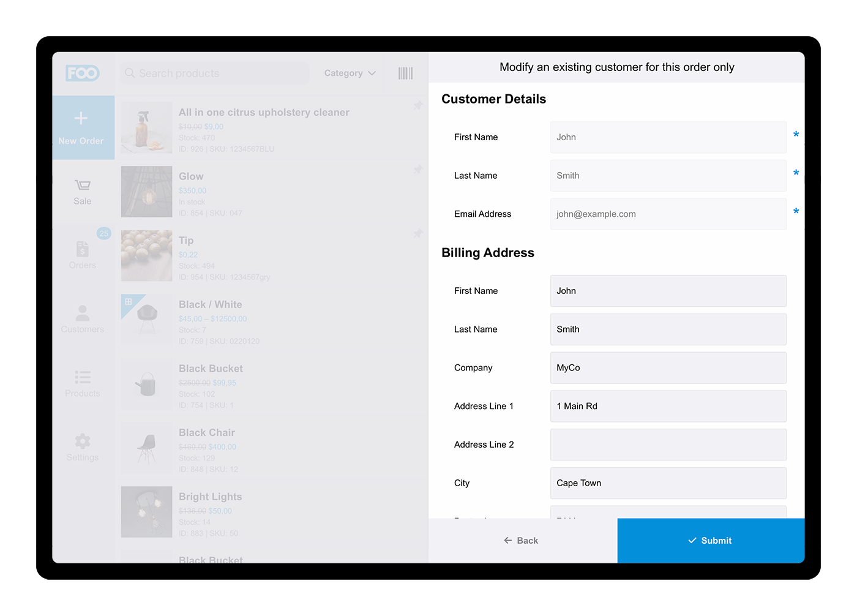Open Settings via the gear icon
The height and width of the screenshot is (616, 857).
[83, 448]
